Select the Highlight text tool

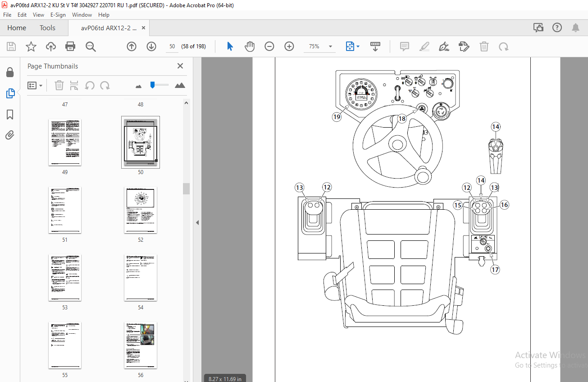(x=424, y=46)
